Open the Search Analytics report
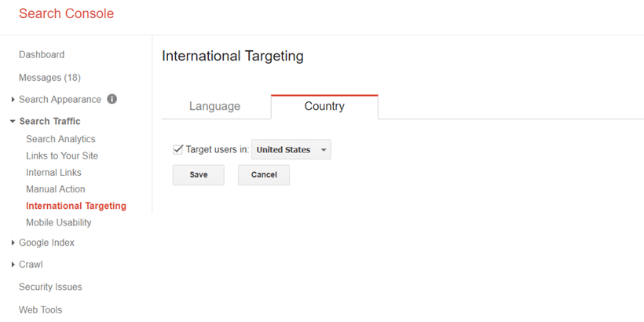Image resolution: width=644 pixels, height=322 pixels. click(60, 139)
